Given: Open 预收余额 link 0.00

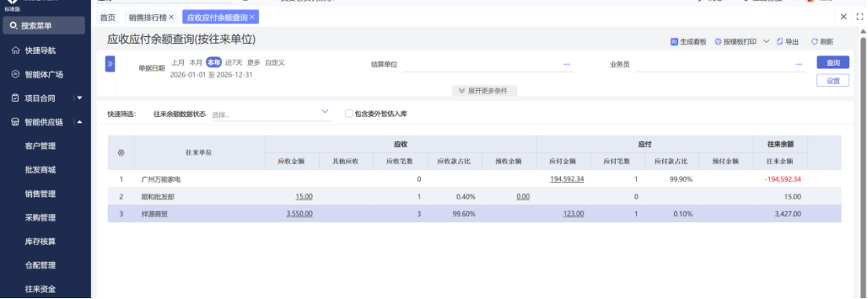Looking at the screenshot, I should click(522, 196).
